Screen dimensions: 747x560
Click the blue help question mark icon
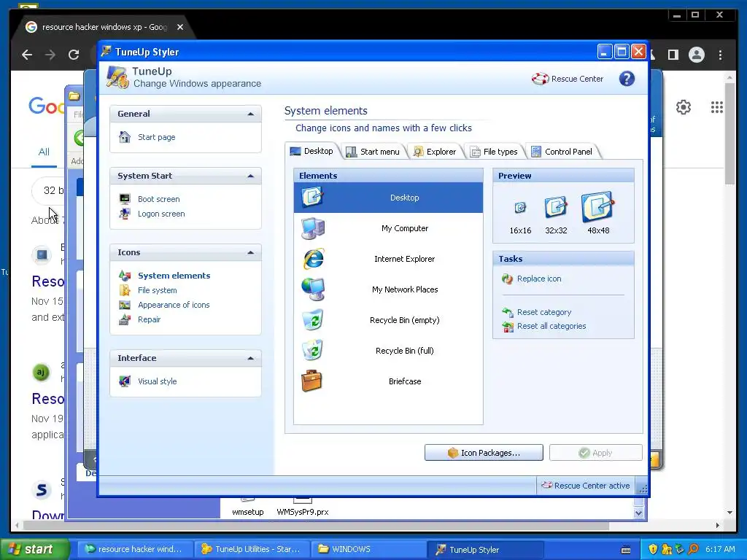point(627,79)
